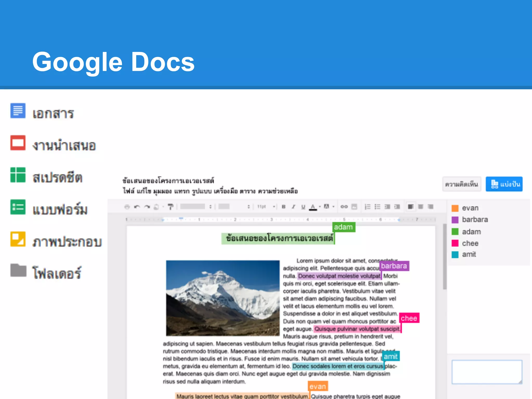Click the purple barbara cursor flag

[x=394, y=266]
